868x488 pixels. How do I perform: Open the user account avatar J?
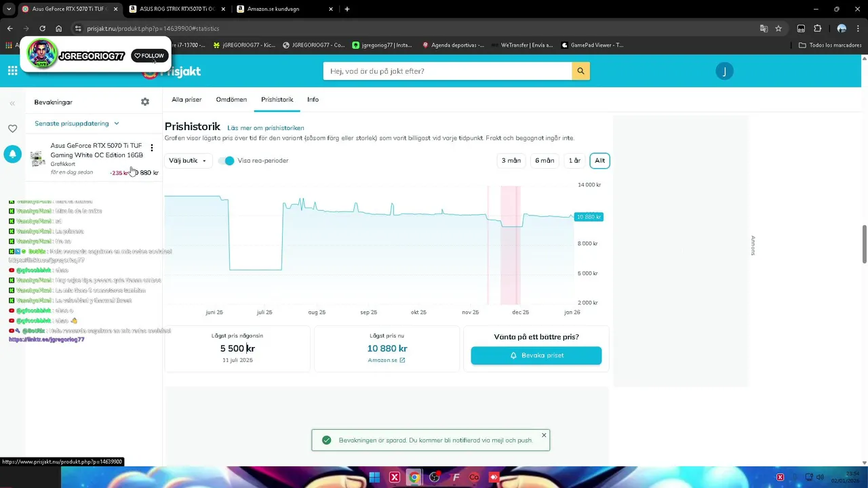tap(724, 71)
